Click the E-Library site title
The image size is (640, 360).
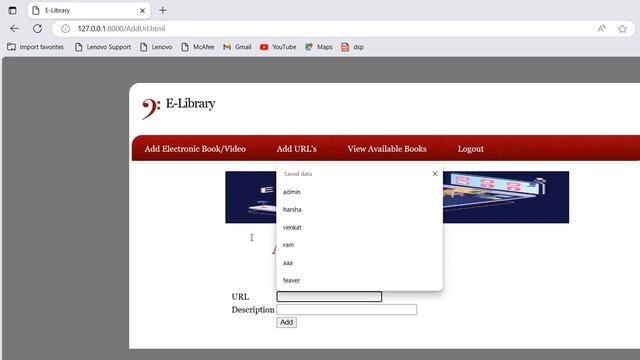click(191, 104)
